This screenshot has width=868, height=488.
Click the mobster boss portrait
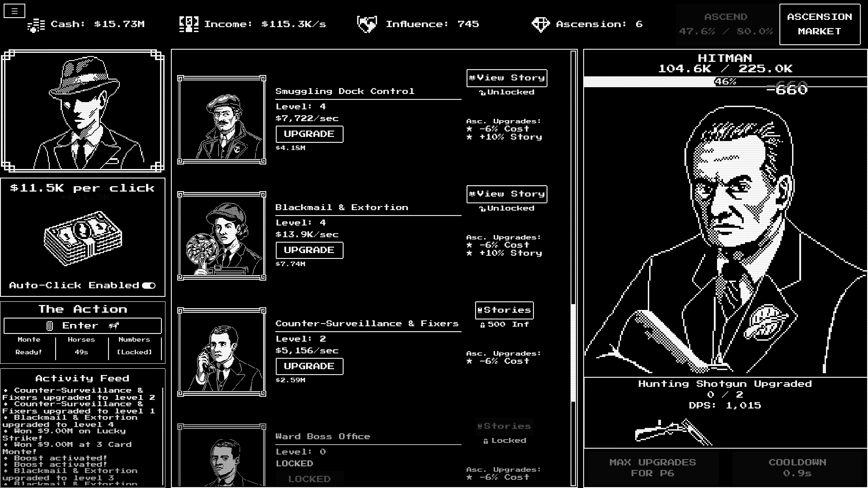tap(83, 111)
